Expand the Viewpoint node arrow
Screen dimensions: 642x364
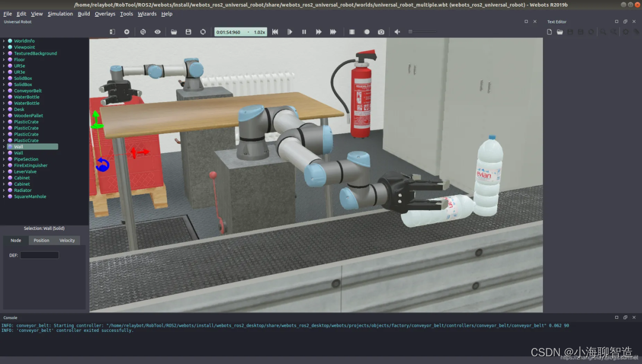(x=4, y=47)
